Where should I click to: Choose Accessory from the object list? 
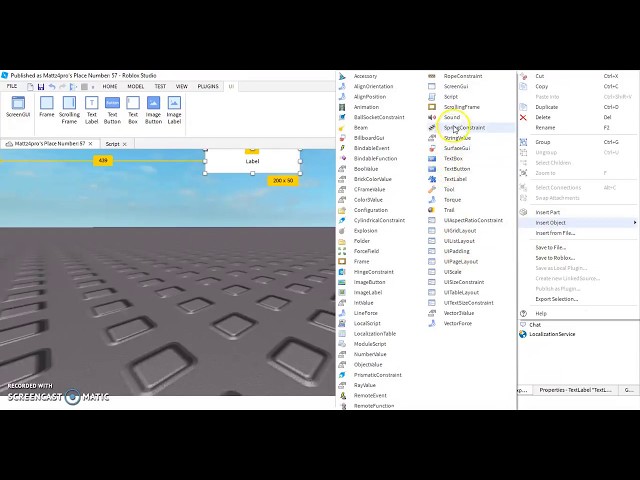(x=365, y=76)
